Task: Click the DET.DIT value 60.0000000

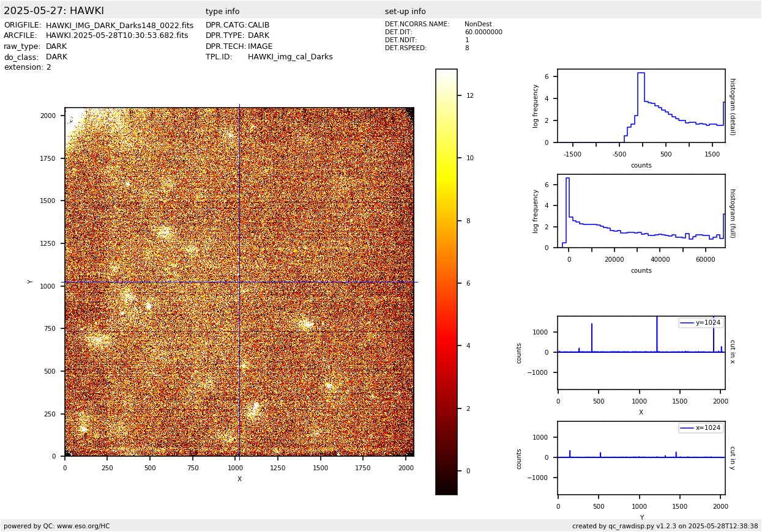Action: (x=483, y=32)
